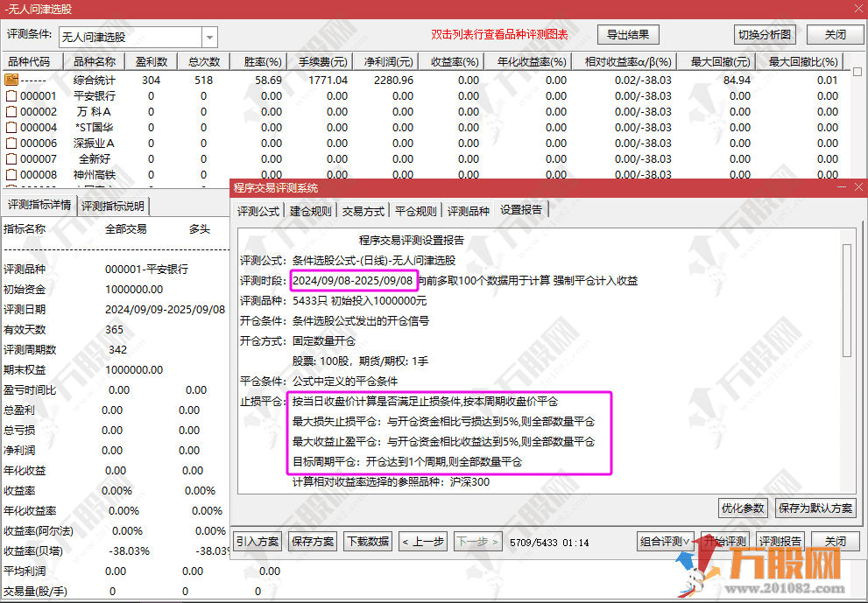
Task: Click the 优化参数 button
Action: [743, 508]
